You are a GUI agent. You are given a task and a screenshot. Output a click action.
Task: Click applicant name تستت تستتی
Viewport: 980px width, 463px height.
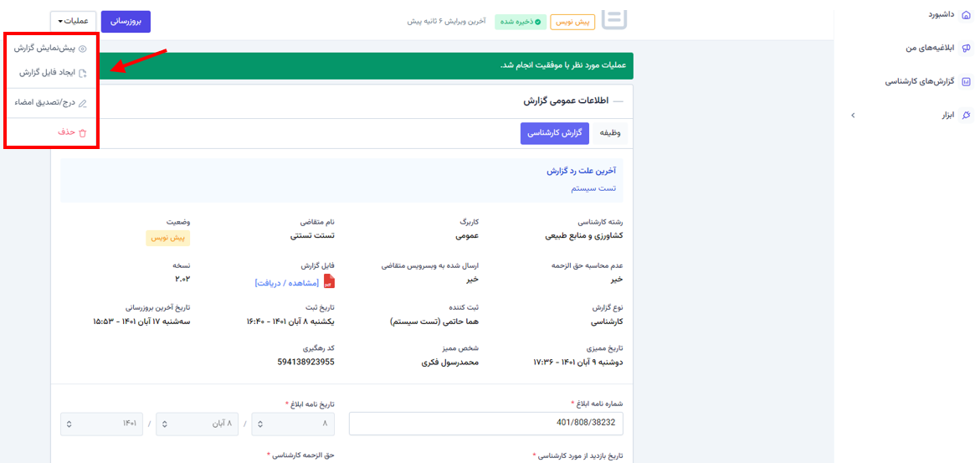pos(312,236)
